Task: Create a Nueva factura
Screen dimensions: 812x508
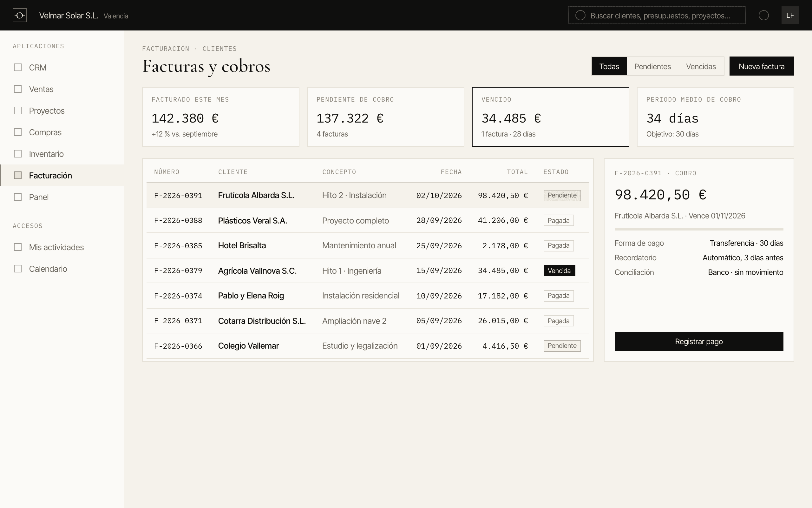Action: click(761, 66)
